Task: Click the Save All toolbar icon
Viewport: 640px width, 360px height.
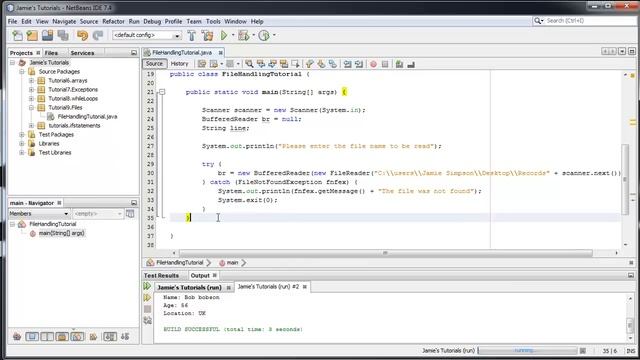Action: pyautogui.click(x=63, y=36)
